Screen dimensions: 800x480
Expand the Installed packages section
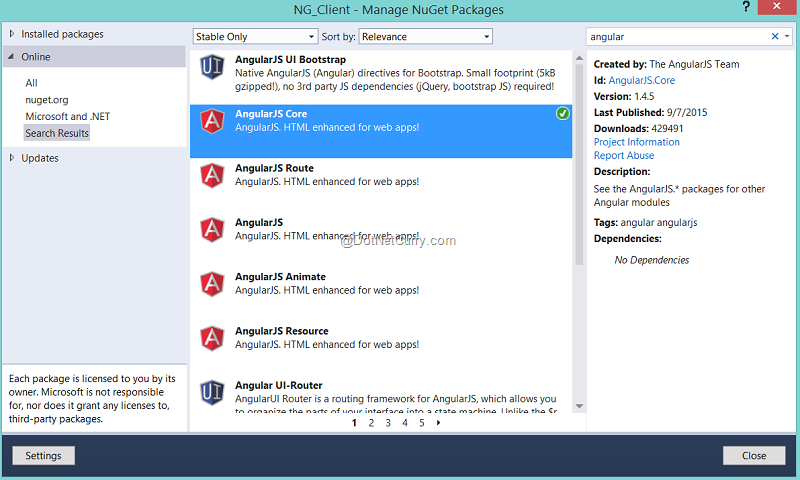pyautogui.click(x=12, y=34)
